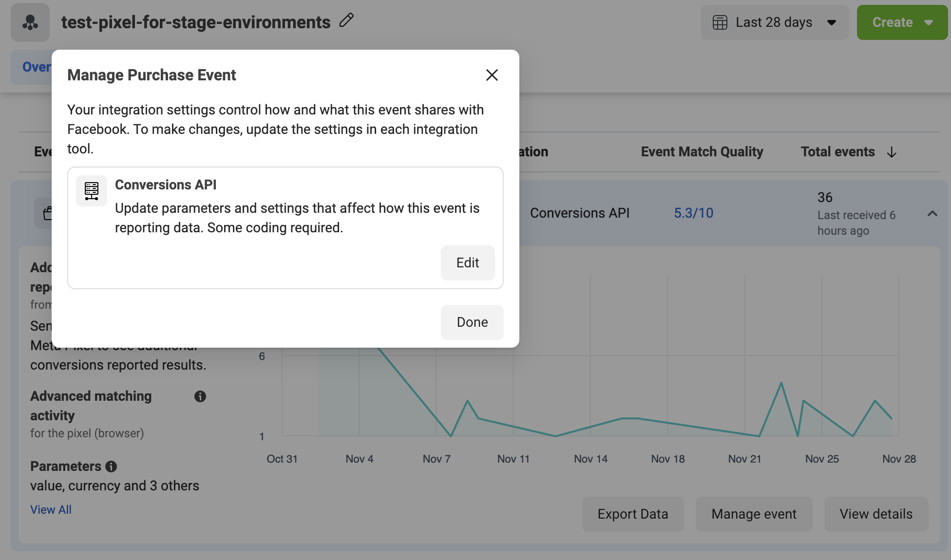Open the 5.3/10 match quality score
Image resolution: width=951 pixels, height=560 pixels.
tap(694, 213)
